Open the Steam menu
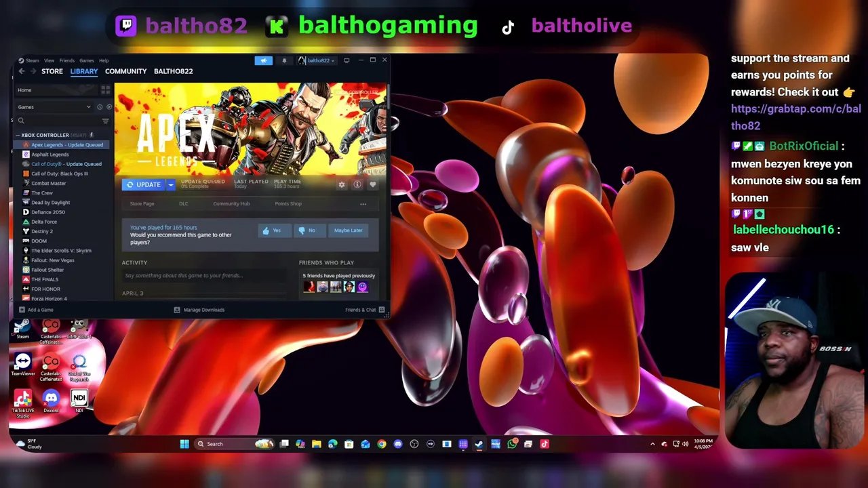Image resolution: width=868 pixels, height=488 pixels. pyautogui.click(x=32, y=60)
